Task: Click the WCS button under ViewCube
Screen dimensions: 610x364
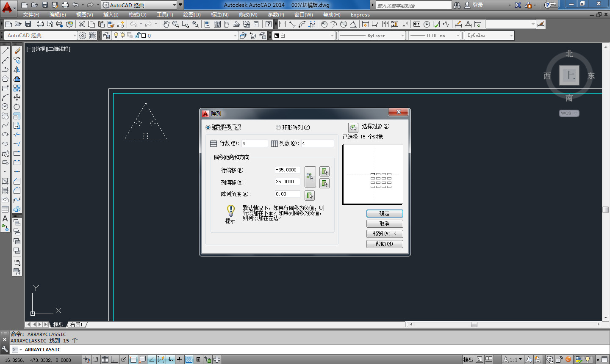Action: tap(569, 113)
